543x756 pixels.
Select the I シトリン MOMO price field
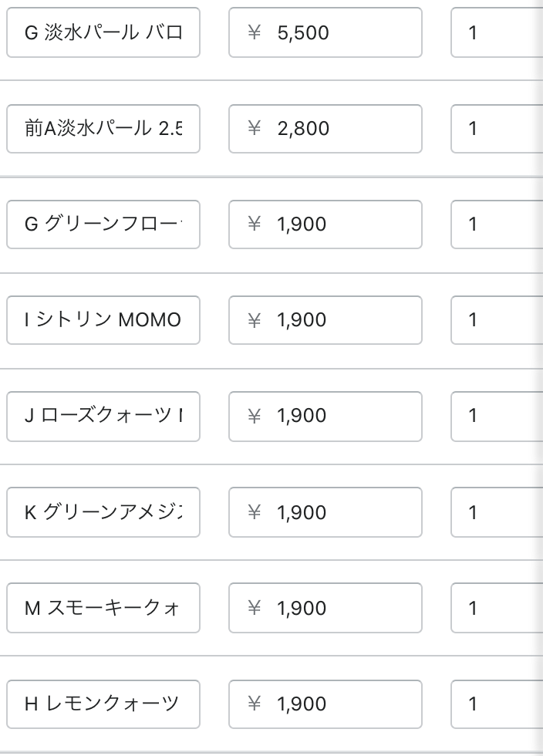(x=325, y=319)
